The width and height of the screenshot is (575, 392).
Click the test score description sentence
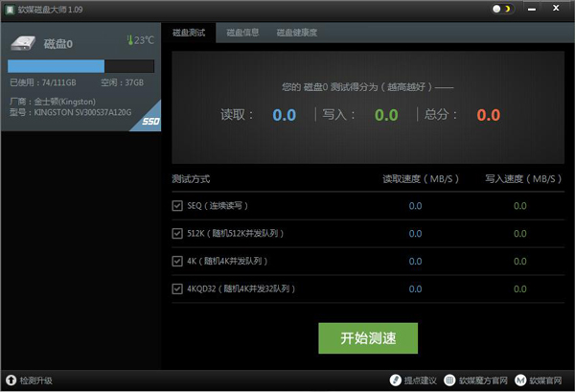coord(367,87)
